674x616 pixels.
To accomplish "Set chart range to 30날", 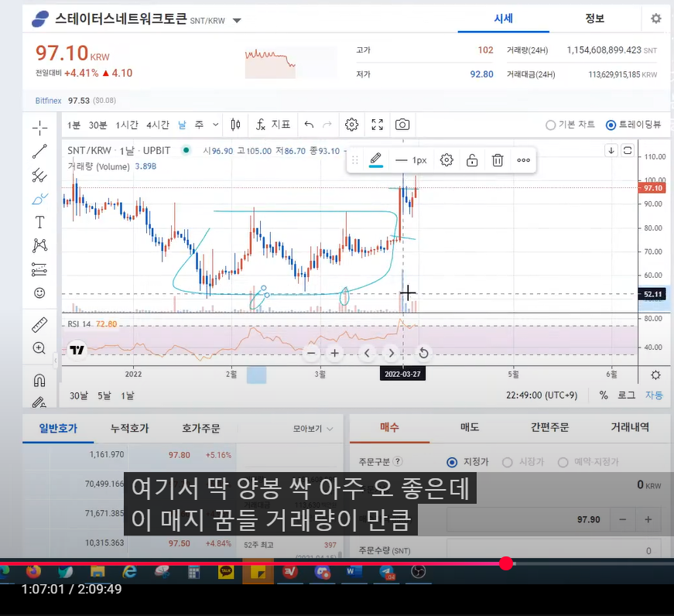I will tap(79, 395).
